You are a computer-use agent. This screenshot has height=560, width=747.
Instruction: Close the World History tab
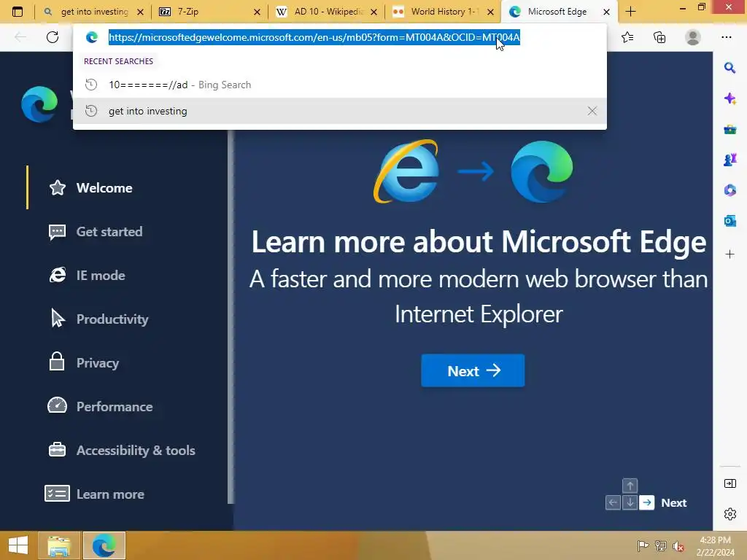[491, 12]
